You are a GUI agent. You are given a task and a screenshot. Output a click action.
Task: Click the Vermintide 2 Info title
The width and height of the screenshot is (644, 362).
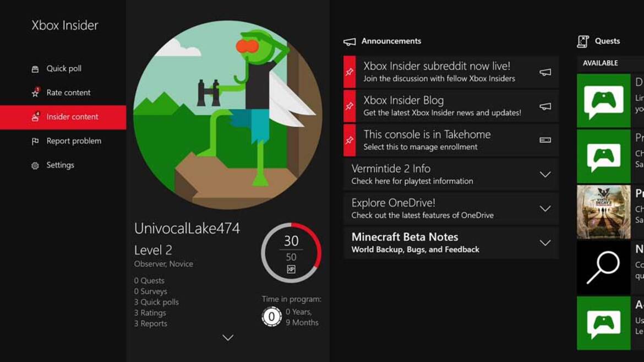(391, 169)
